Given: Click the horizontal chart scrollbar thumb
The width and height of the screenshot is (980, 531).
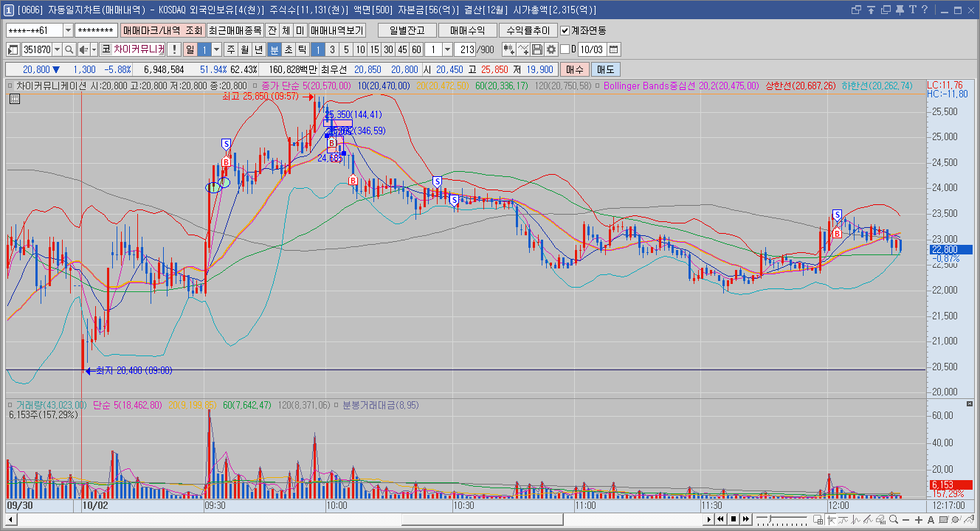Looking at the screenshot, I should point(481,519).
